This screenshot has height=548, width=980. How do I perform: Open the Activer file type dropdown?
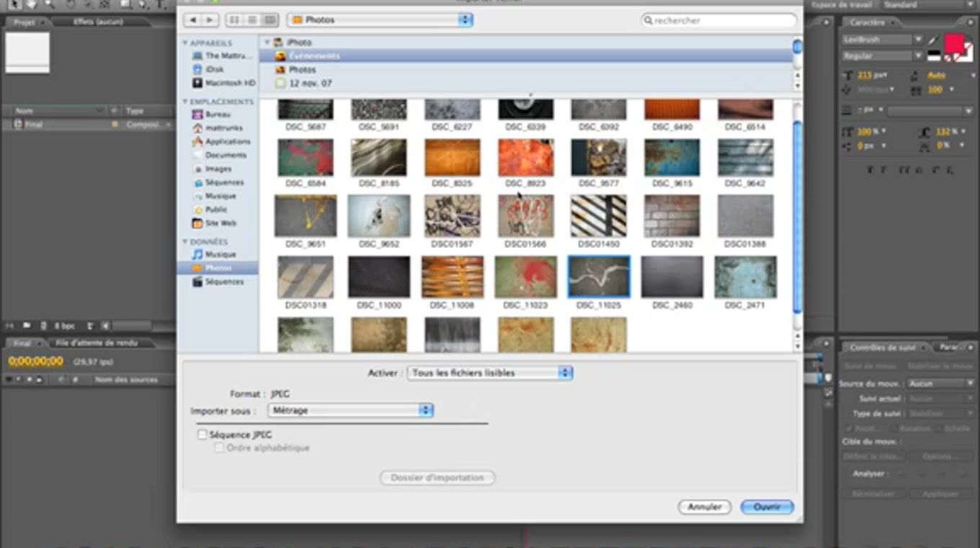(x=489, y=373)
